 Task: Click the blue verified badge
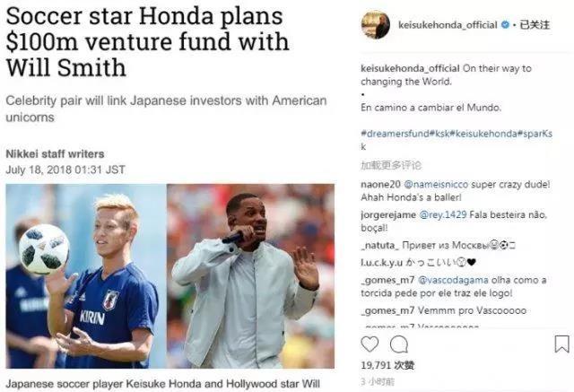pyautogui.click(x=505, y=25)
